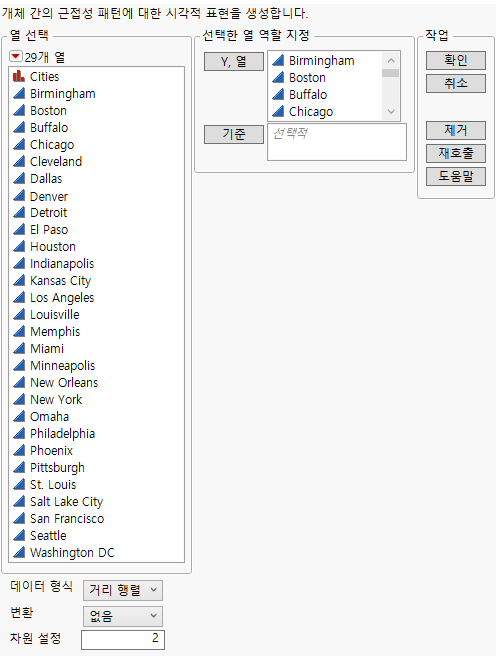The width and height of the screenshot is (496, 656).
Task: Click the blue triangle icon next to Phoenix
Action: (x=19, y=451)
